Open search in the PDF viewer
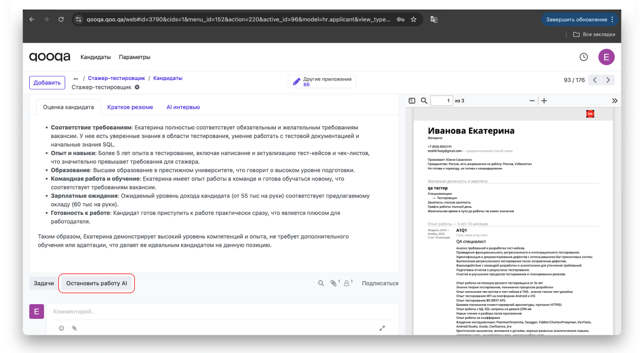Viewport: 644px width, 353px height. (424, 101)
